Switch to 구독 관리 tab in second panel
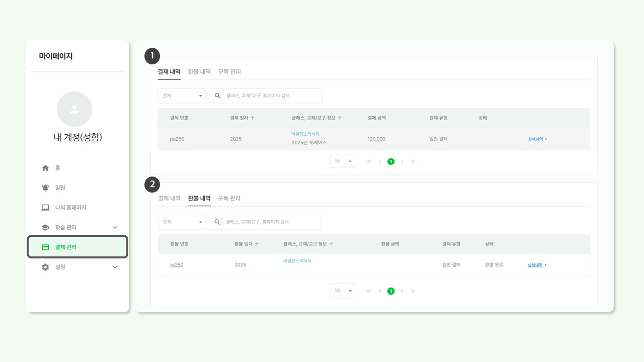 pos(229,198)
